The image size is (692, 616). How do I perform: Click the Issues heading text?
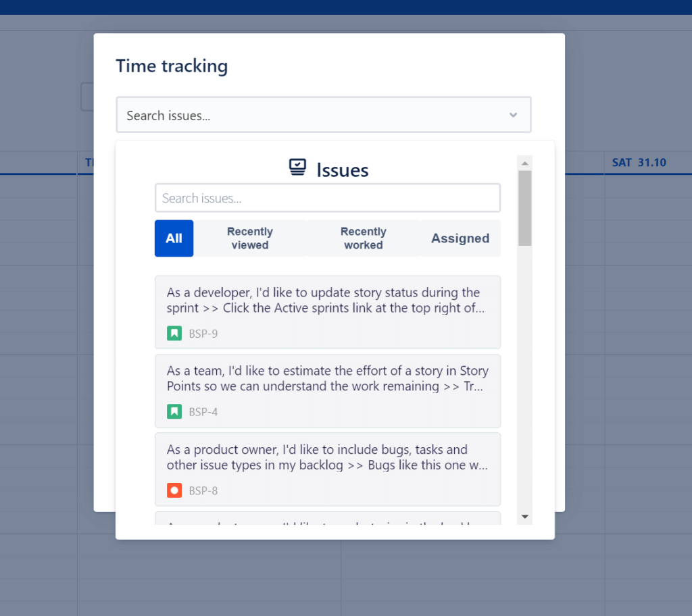(343, 170)
